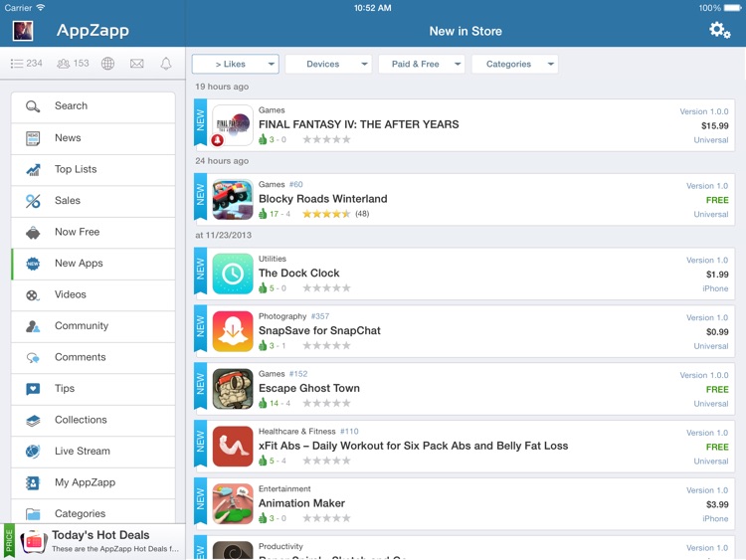Tap the globe icon in sidebar toolbar
The width and height of the screenshot is (746, 560).
(x=108, y=64)
